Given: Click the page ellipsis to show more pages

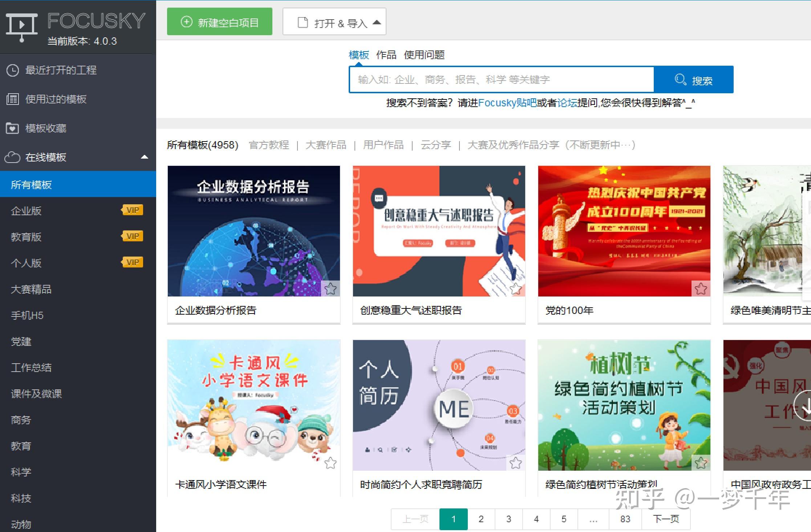Looking at the screenshot, I should tap(593, 519).
